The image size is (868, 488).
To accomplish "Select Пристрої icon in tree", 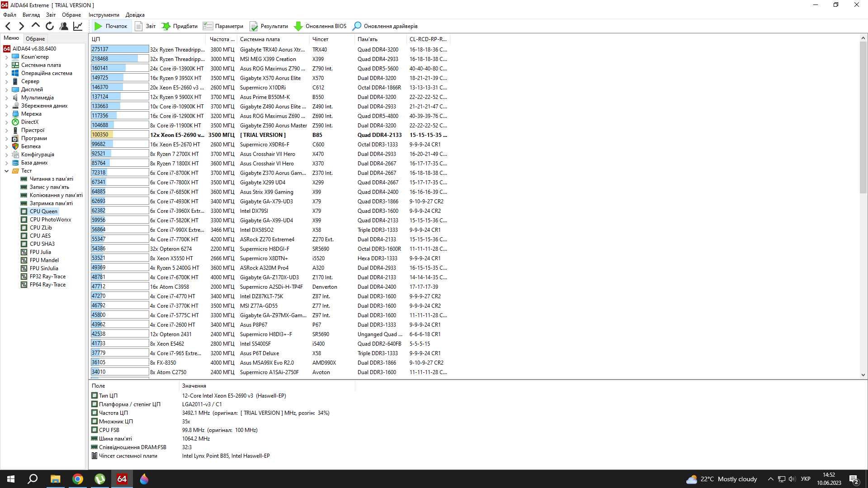I will click(15, 130).
